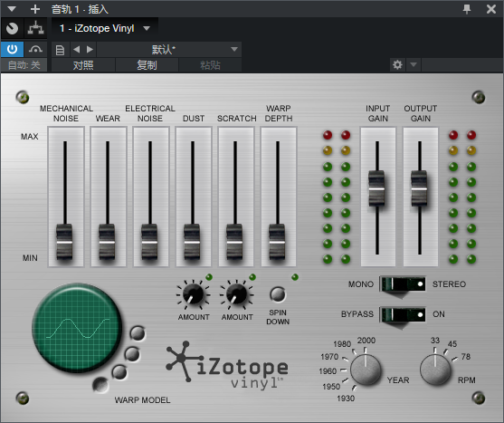Click the green LED above Scratch Amount knob
Image resolution: width=504 pixels, height=423 pixels.
pos(252,277)
